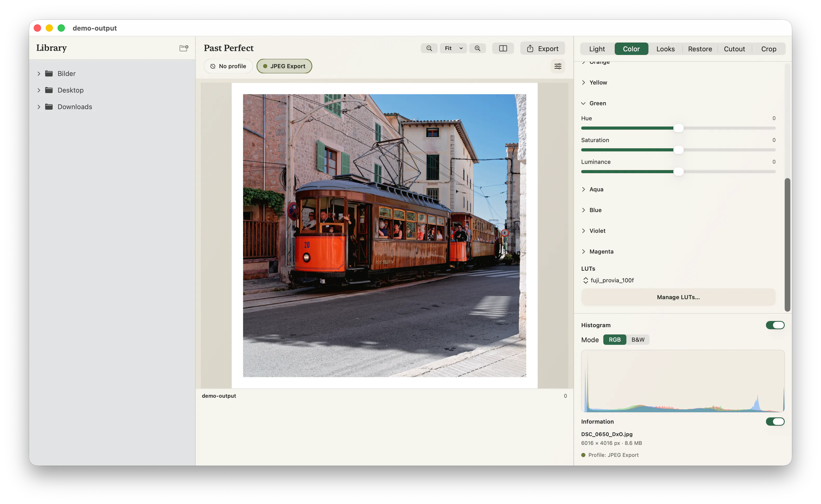The height and width of the screenshot is (504, 821).
Task: Click the Green Hue slider handle
Action: (x=678, y=128)
